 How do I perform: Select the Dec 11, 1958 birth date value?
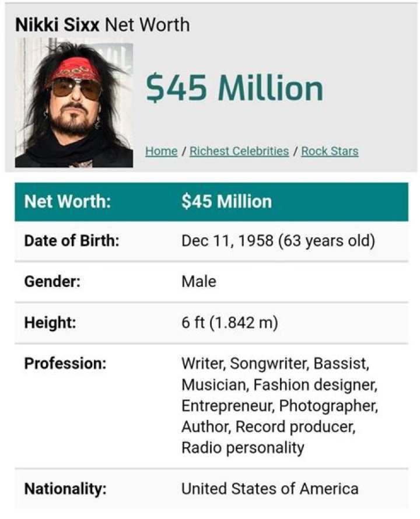point(278,241)
